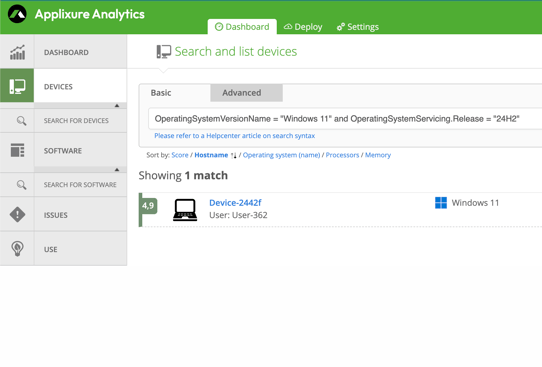Click the 4,9 score badge

click(x=148, y=206)
